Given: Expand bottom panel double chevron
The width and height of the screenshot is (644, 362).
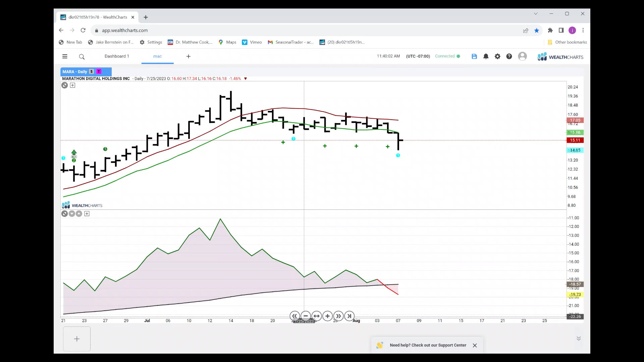Looking at the screenshot, I should pos(579,339).
